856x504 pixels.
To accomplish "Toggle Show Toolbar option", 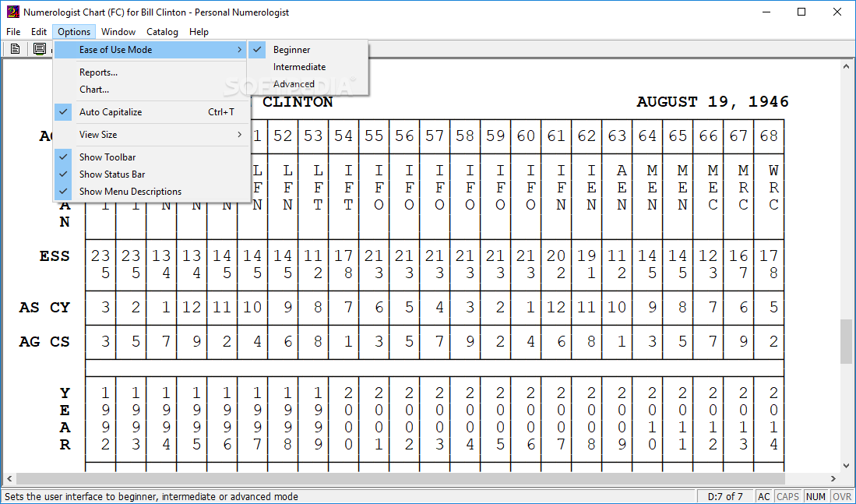I will (x=152, y=157).
